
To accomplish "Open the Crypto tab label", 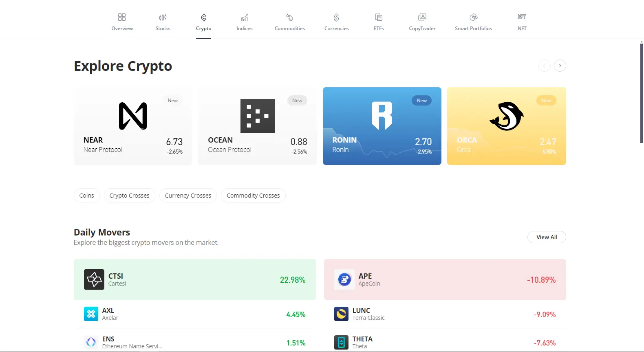I will pos(204,29).
